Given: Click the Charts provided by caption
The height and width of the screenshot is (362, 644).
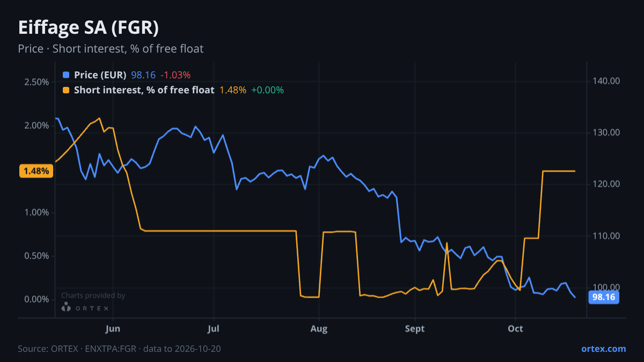Looking at the screenshot, I should click(x=93, y=295).
